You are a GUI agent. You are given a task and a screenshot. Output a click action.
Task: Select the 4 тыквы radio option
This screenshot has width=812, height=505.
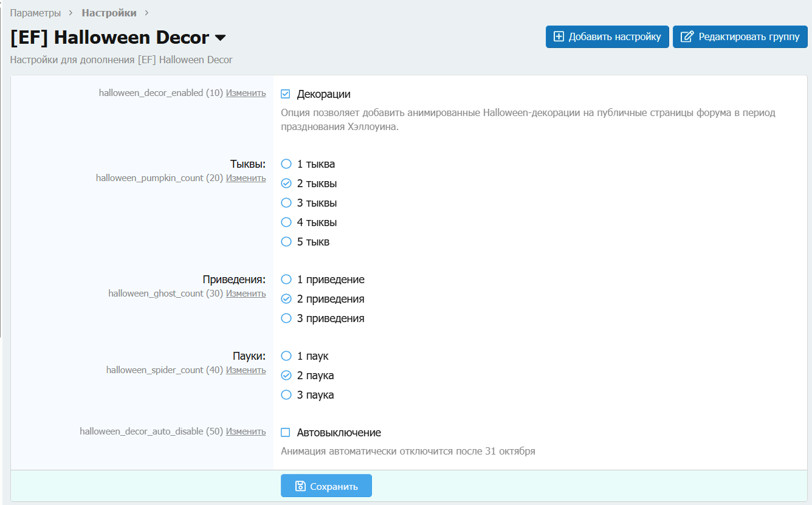(x=286, y=222)
